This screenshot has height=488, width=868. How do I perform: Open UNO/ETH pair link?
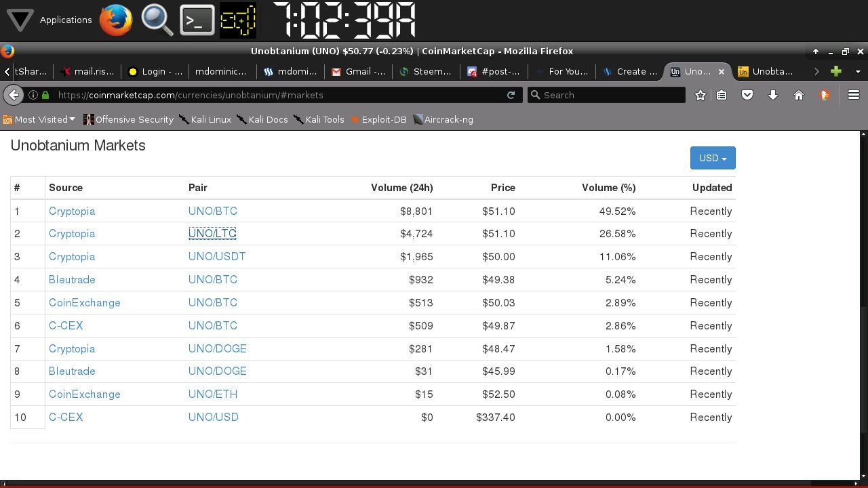213,394
